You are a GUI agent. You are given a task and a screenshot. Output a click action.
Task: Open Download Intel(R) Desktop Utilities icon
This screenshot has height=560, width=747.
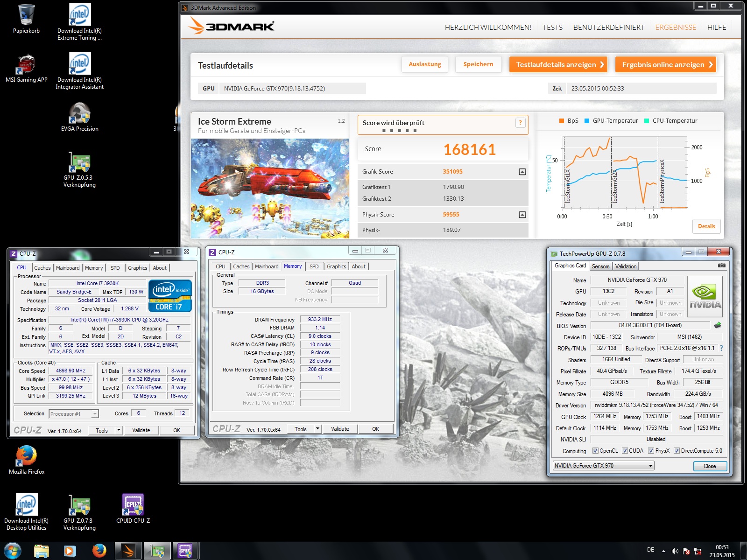pyautogui.click(x=26, y=512)
